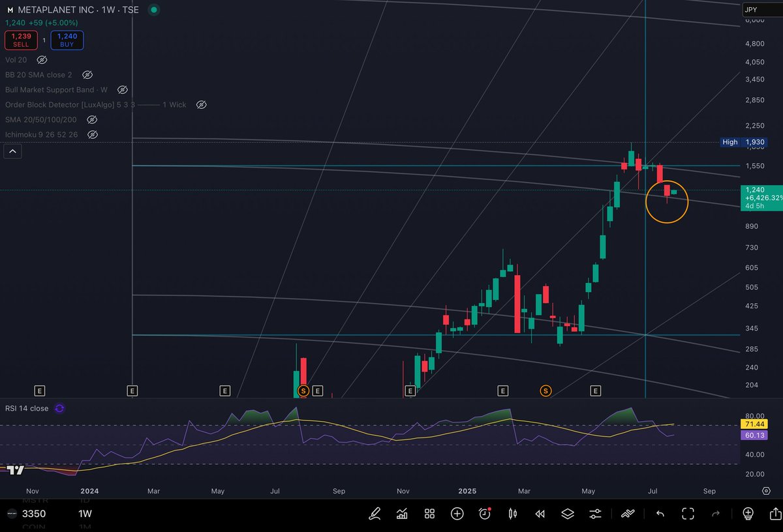Image resolution: width=783 pixels, height=532 pixels.
Task: Tap the lightbulb plus idea icon
Action: click(x=748, y=514)
